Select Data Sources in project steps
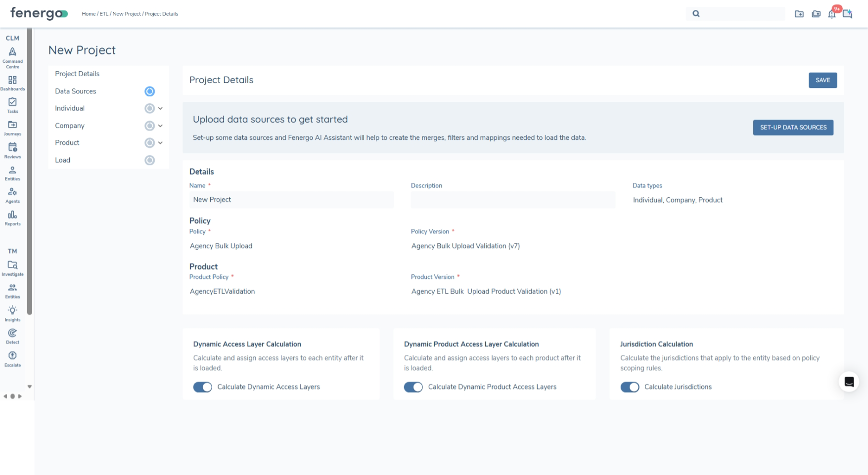The image size is (868, 475). 76,91
